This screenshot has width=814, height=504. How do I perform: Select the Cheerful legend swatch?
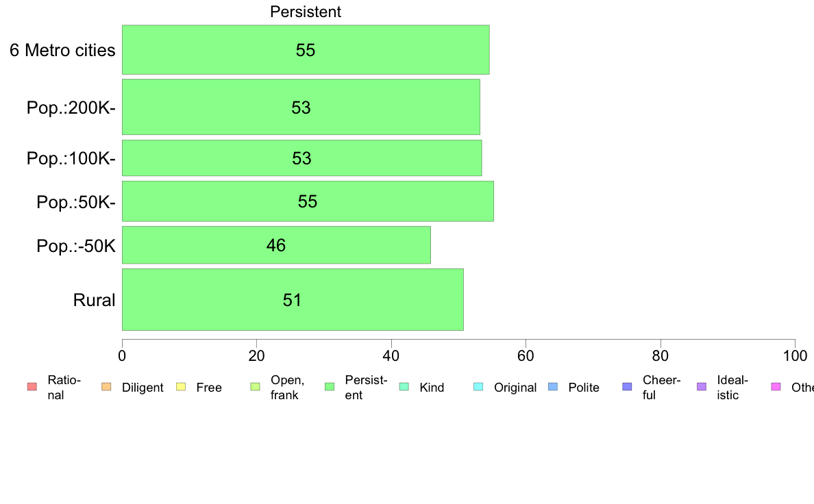627,387
